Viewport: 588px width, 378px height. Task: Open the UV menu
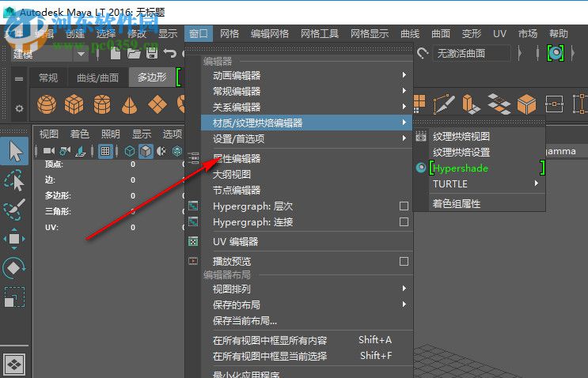click(499, 34)
